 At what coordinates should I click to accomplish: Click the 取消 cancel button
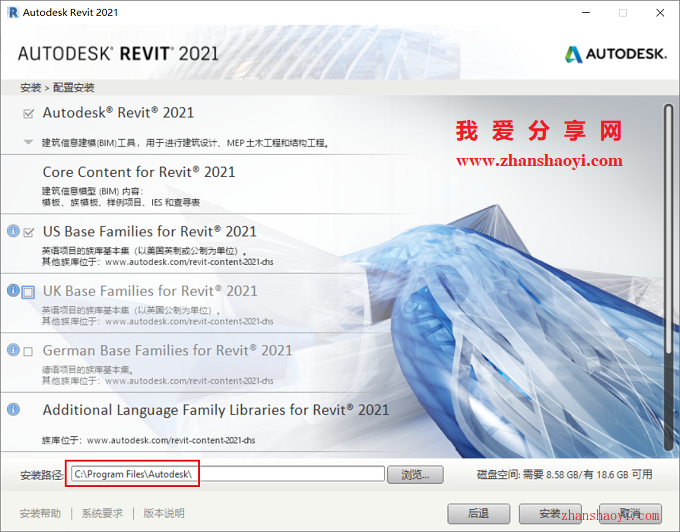pos(630,514)
